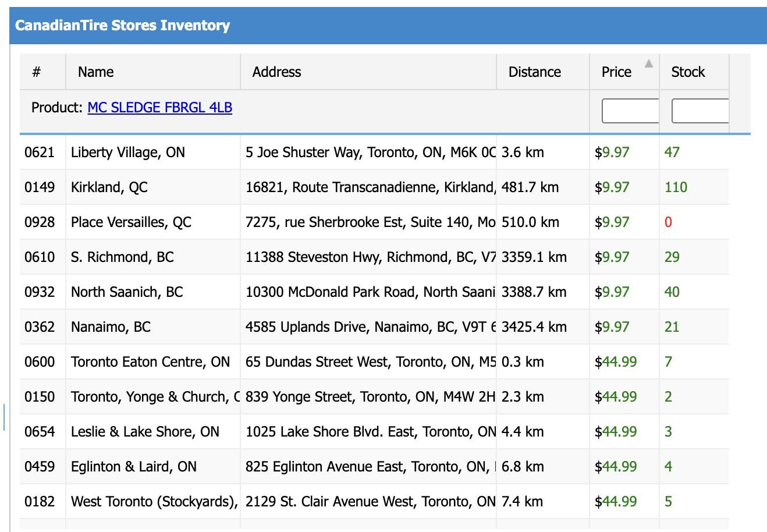Click the Price filter input field
The height and width of the screenshot is (532, 767).
coord(630,111)
